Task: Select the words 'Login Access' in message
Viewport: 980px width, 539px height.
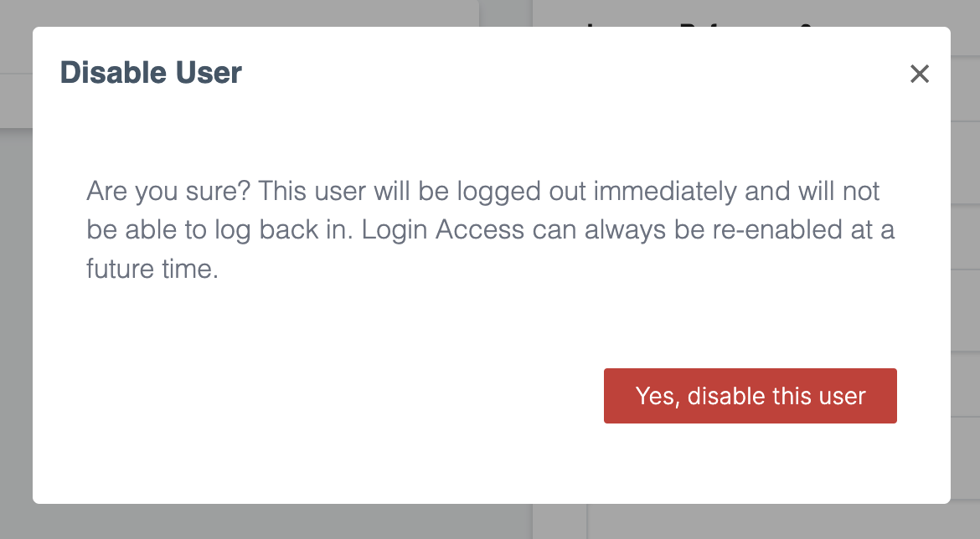Action: coord(442,230)
